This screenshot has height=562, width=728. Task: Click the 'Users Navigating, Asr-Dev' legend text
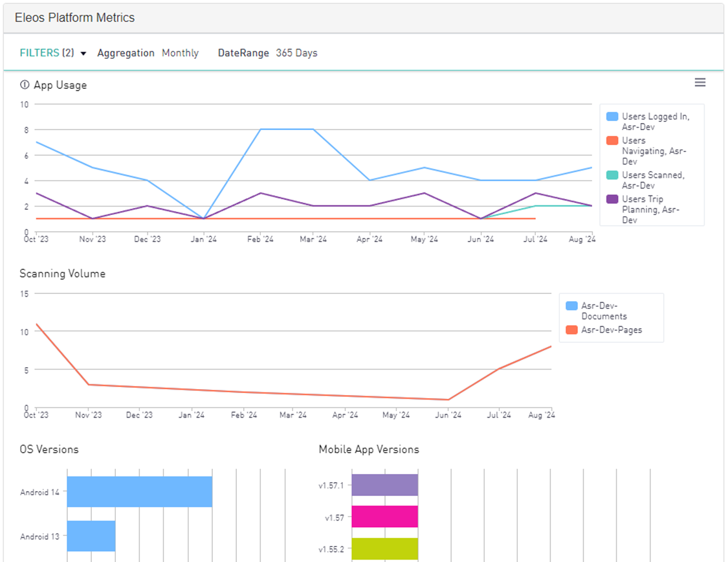coord(654,151)
